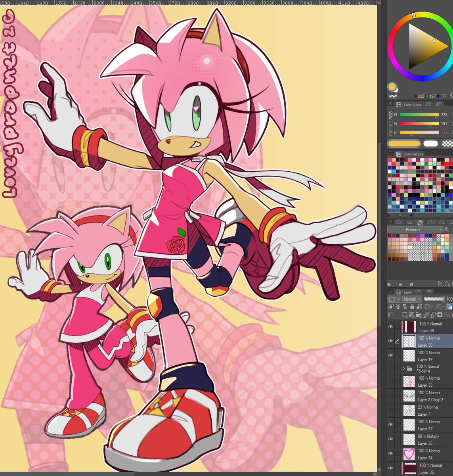Open the intermediate color tab beside Color Slider

point(428,104)
